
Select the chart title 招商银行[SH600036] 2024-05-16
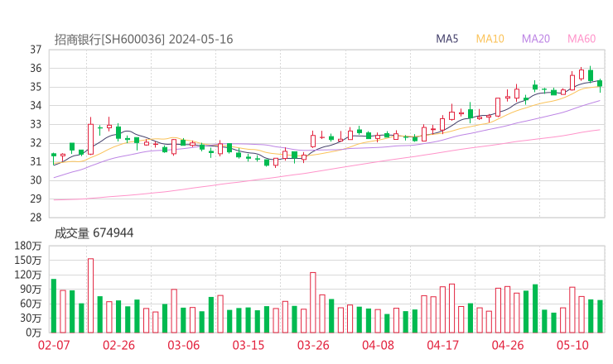[x=143, y=39]
